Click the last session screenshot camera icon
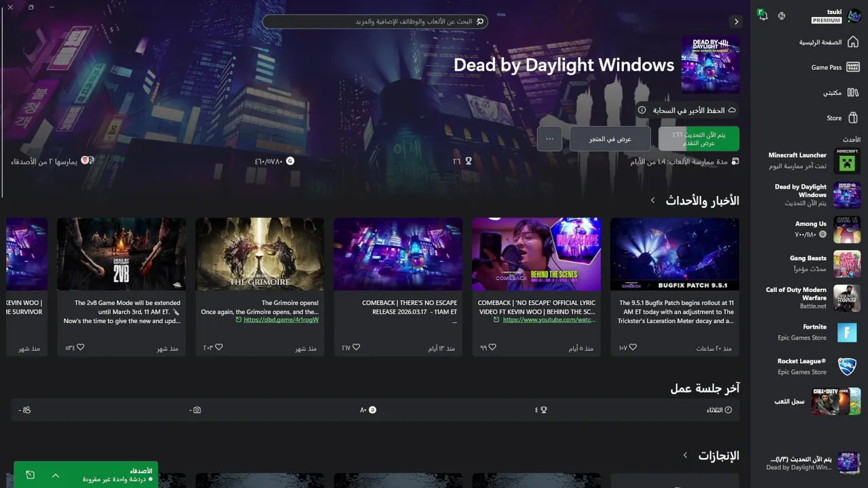 (x=197, y=410)
